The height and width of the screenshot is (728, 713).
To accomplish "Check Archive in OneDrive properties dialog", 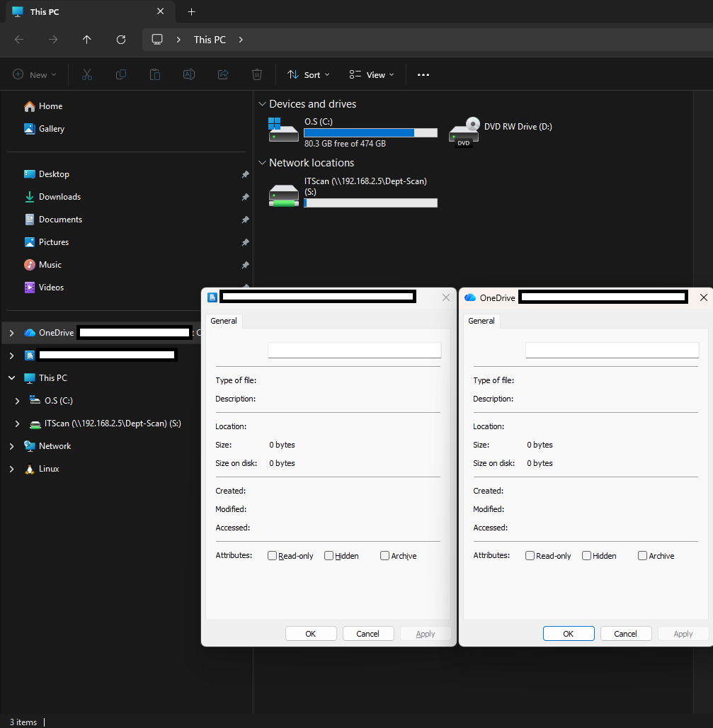I will [x=642, y=556].
